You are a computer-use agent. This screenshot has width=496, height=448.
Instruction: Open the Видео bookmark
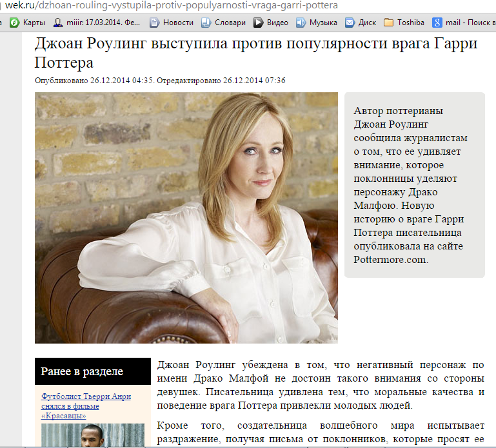click(x=271, y=23)
